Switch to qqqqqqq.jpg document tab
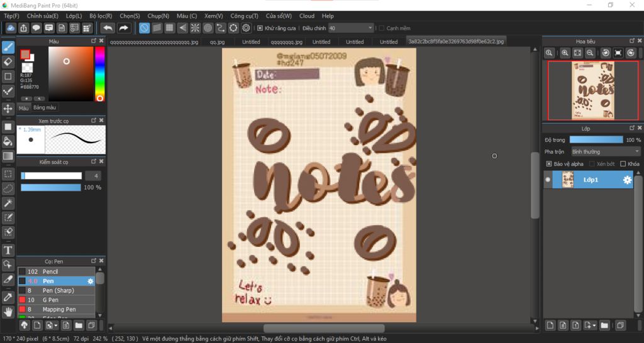644x343 pixels. 286,42
